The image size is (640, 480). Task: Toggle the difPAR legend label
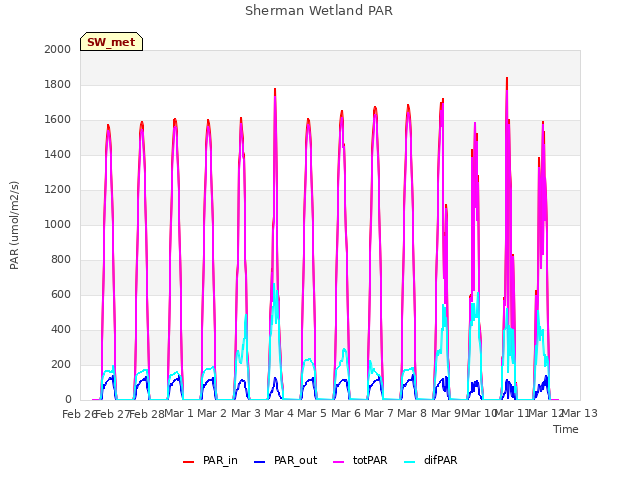tap(440, 460)
